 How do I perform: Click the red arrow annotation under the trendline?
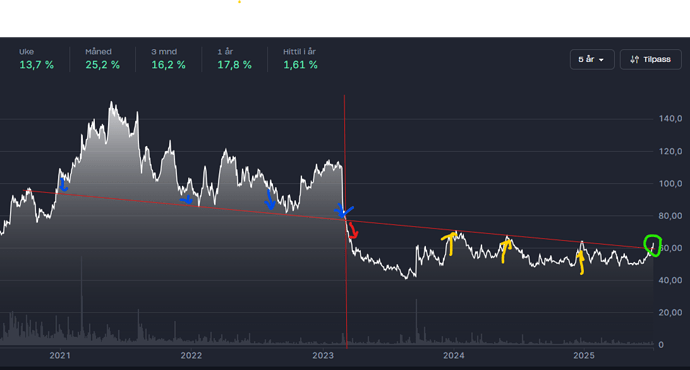pos(353,231)
